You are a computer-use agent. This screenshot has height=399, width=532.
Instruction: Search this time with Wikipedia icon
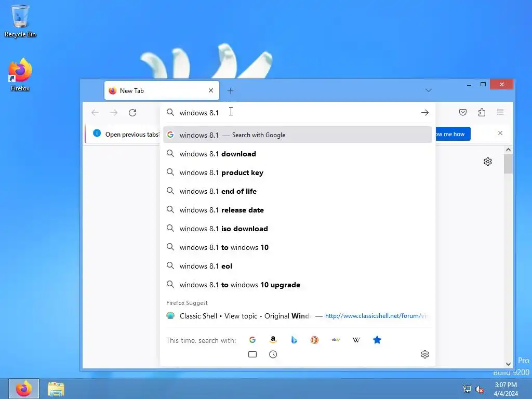pos(356,340)
